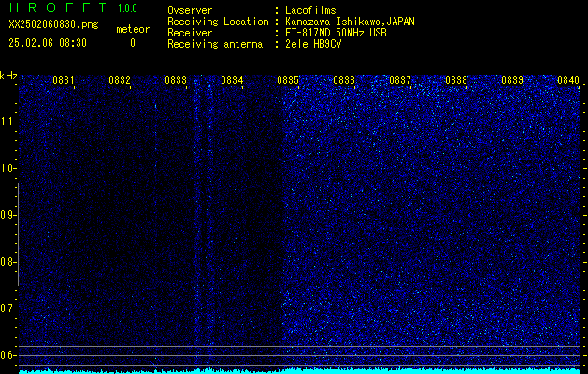Click the 0833 time marker
Screen dimensions: 588x374
176,80
